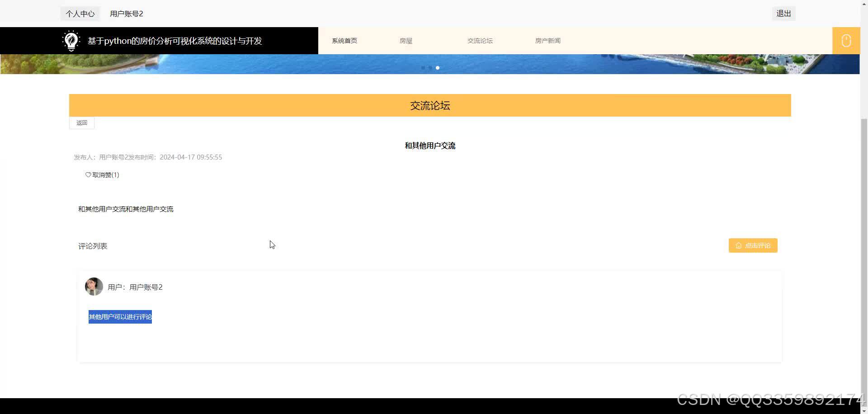Open the 交流论坛 navigation tab

pyautogui.click(x=480, y=41)
